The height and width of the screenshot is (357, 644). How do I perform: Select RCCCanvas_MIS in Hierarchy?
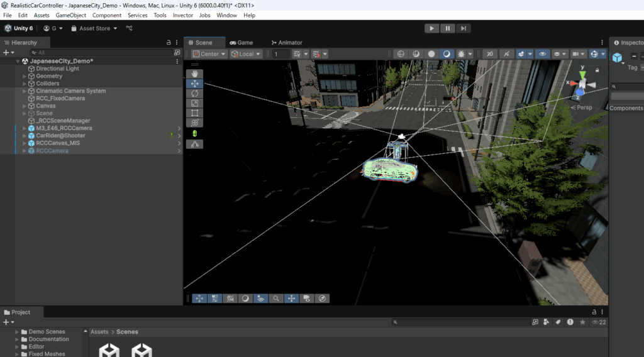click(x=58, y=143)
